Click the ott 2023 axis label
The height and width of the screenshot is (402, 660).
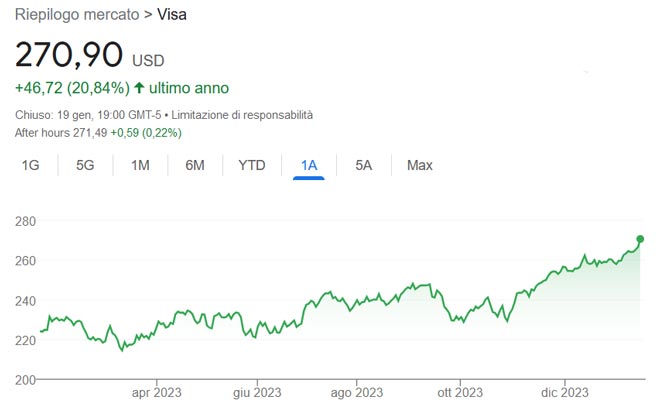coord(458,392)
